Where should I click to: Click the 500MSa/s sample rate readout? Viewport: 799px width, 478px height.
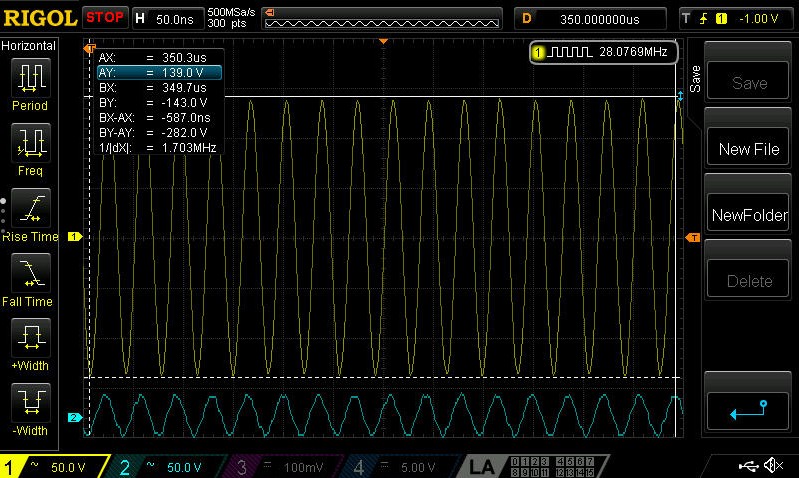pos(231,12)
